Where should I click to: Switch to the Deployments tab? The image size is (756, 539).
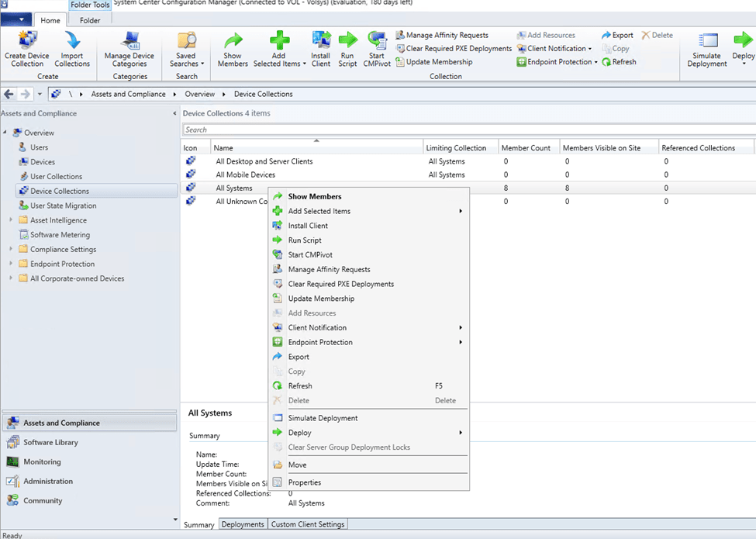[243, 525]
